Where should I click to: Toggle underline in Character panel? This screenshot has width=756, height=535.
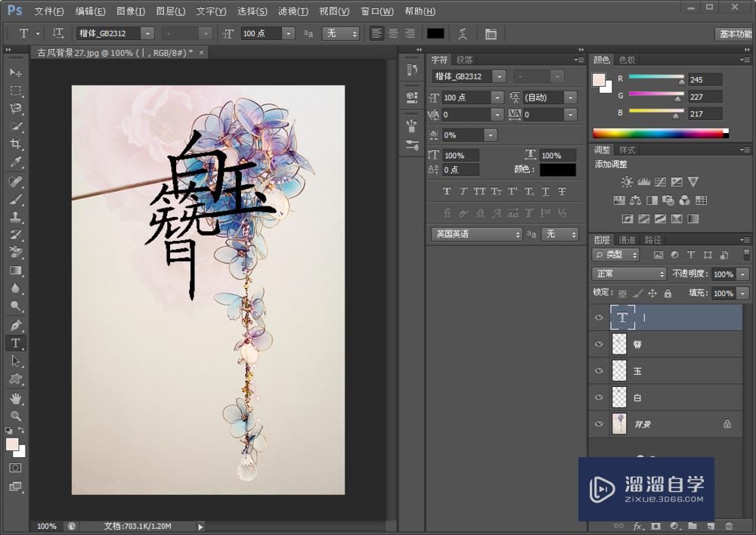[545, 191]
